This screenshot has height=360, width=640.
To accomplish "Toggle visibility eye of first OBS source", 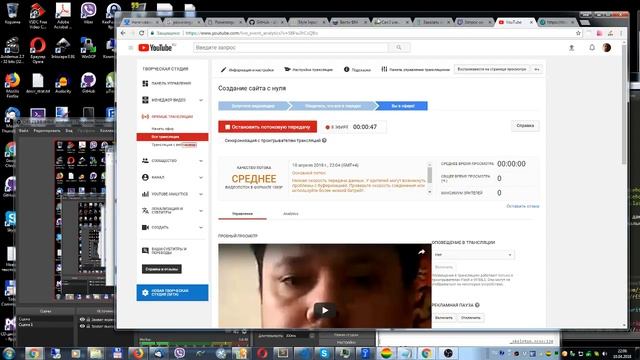I will click(x=82, y=320).
